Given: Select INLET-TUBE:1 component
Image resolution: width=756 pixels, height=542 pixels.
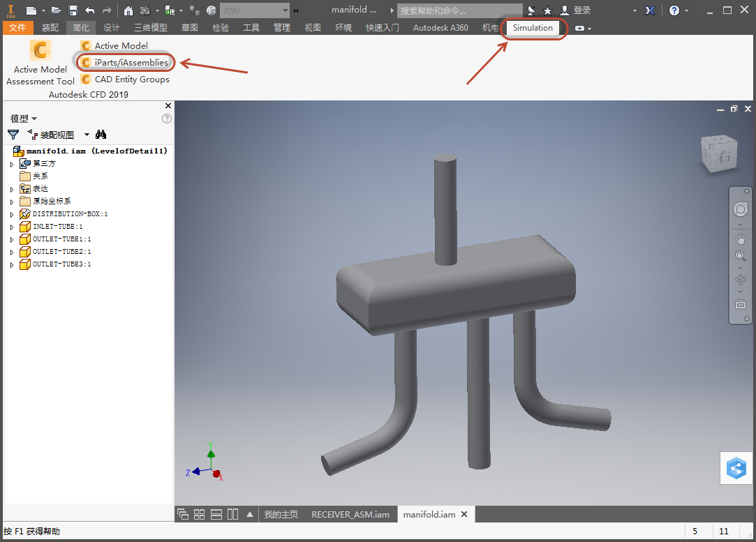Looking at the screenshot, I should (51, 227).
